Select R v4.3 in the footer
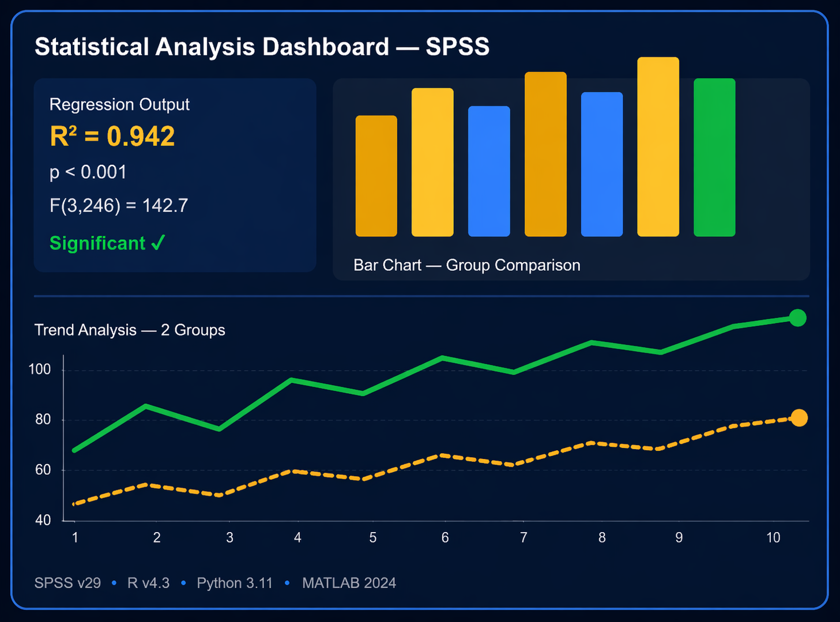 pos(148,583)
